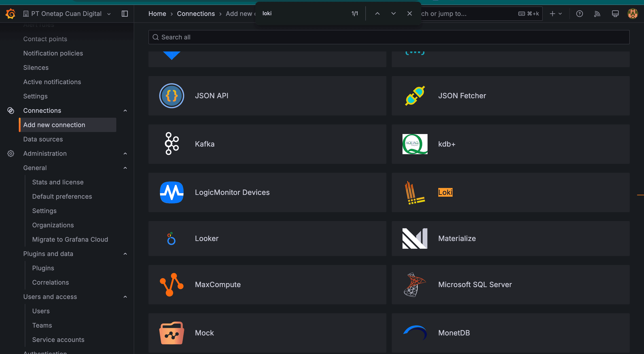This screenshot has height=354, width=644.
Task: Close the find-in-page bar
Action: 409,13
